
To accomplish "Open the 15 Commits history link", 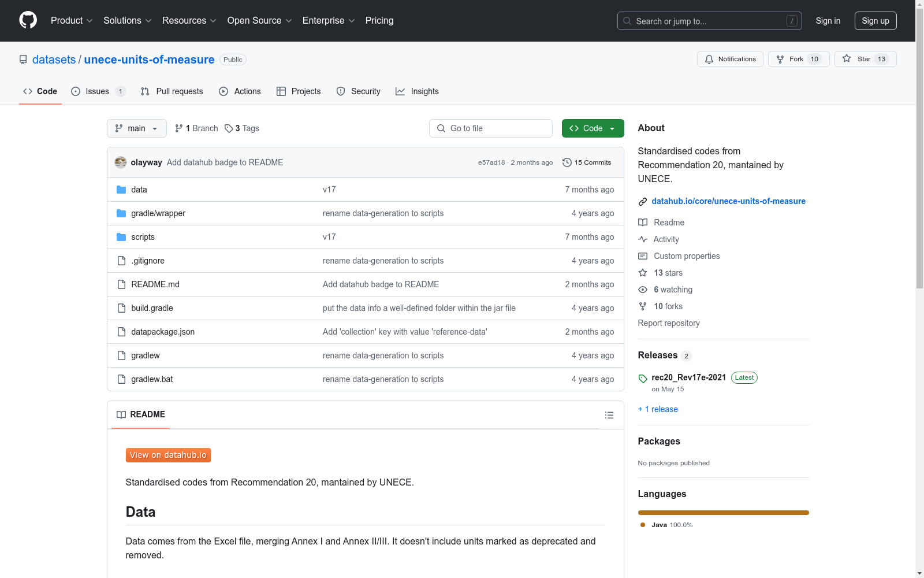I will tap(587, 162).
